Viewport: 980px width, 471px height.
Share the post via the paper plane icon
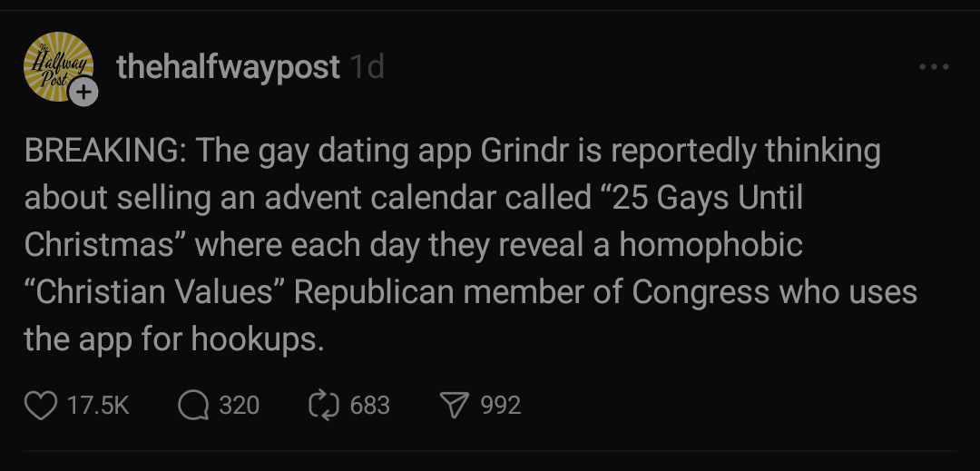coord(454,406)
